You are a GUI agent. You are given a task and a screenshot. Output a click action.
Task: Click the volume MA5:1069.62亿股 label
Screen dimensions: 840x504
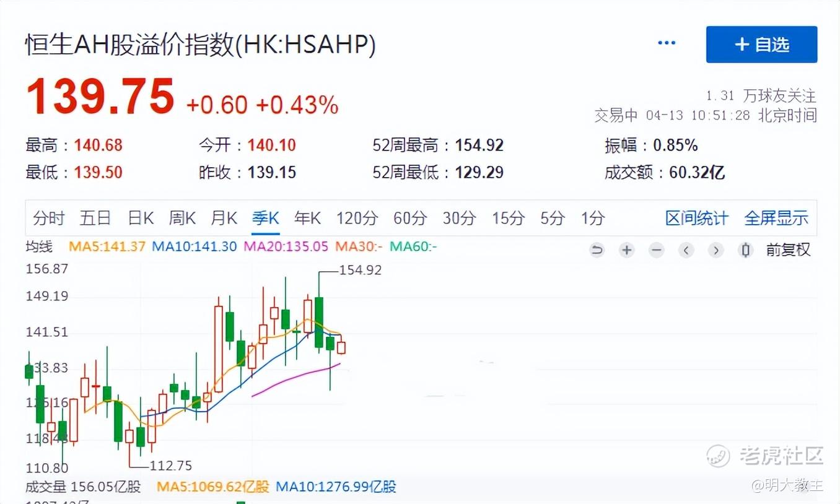click(213, 487)
